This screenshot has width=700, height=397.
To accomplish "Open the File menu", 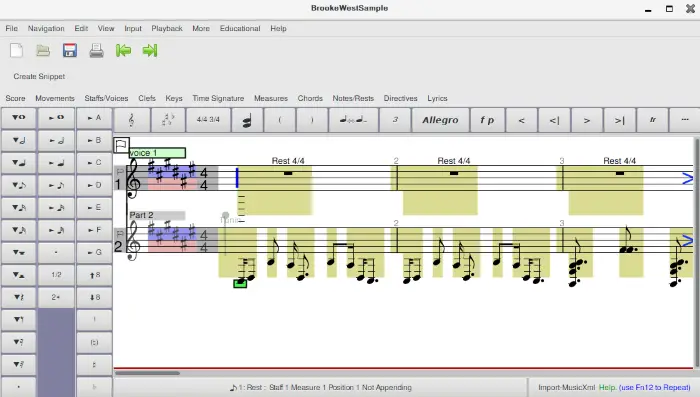I will (12, 28).
